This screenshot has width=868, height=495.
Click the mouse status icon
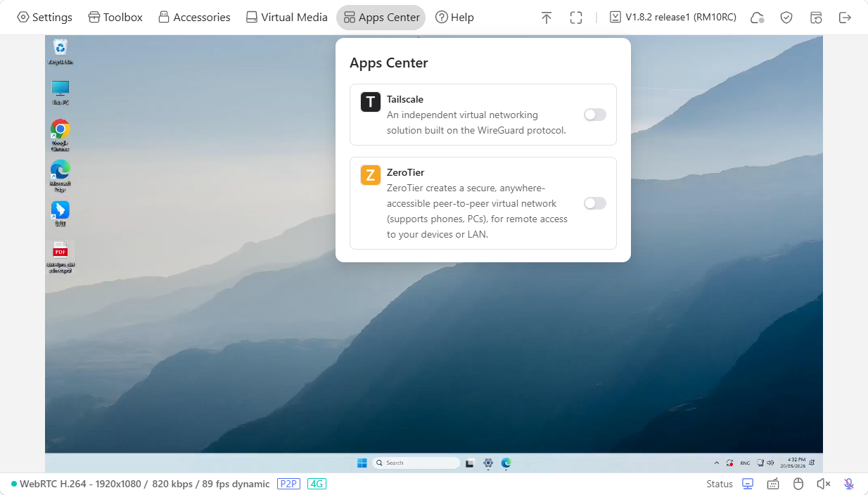[798, 484]
